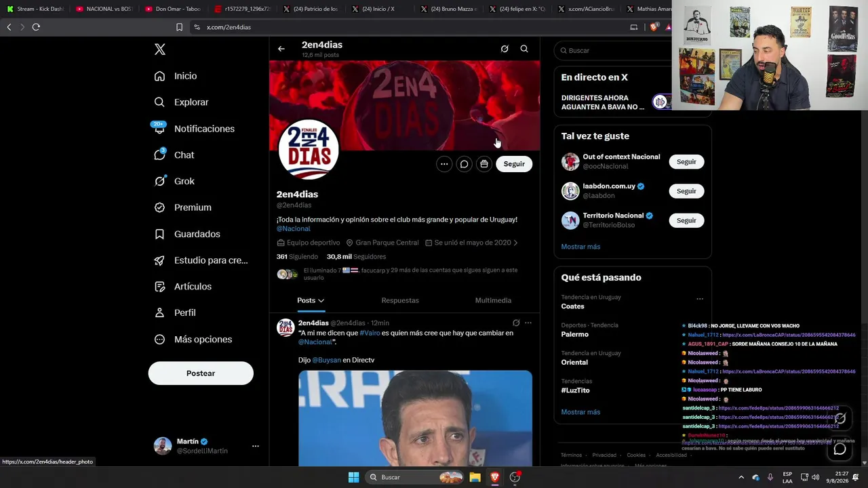Click the bookmark icon beside the address bar
868x488 pixels.
coord(179,27)
